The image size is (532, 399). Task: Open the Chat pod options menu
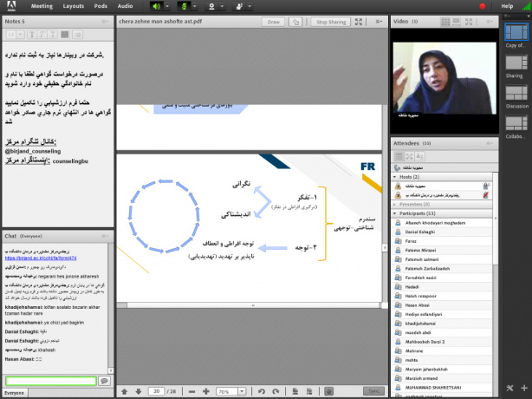(105, 236)
